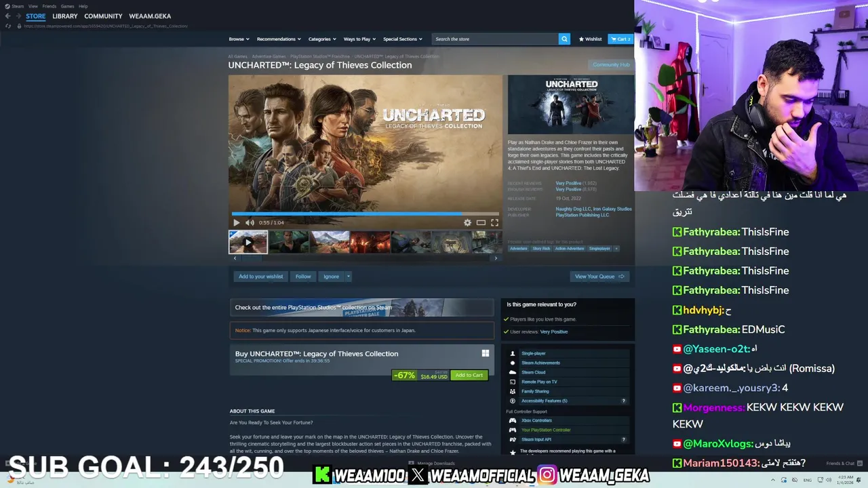Open the Friends menu
This screenshot has height=488, width=868.
50,6
